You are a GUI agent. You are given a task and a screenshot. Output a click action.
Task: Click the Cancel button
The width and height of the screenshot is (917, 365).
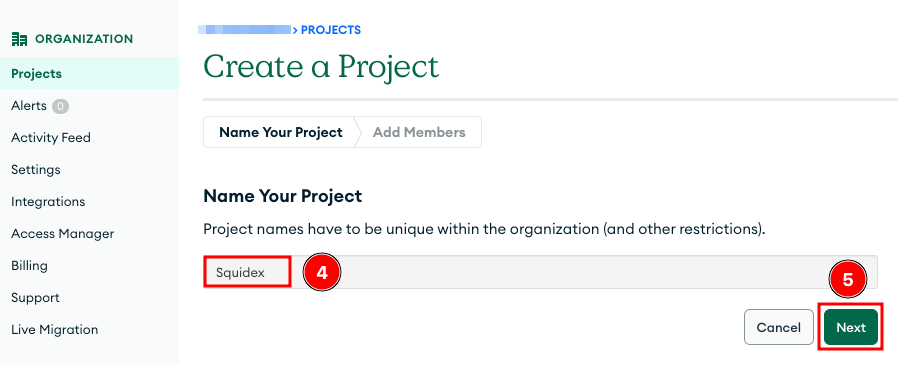(x=779, y=328)
